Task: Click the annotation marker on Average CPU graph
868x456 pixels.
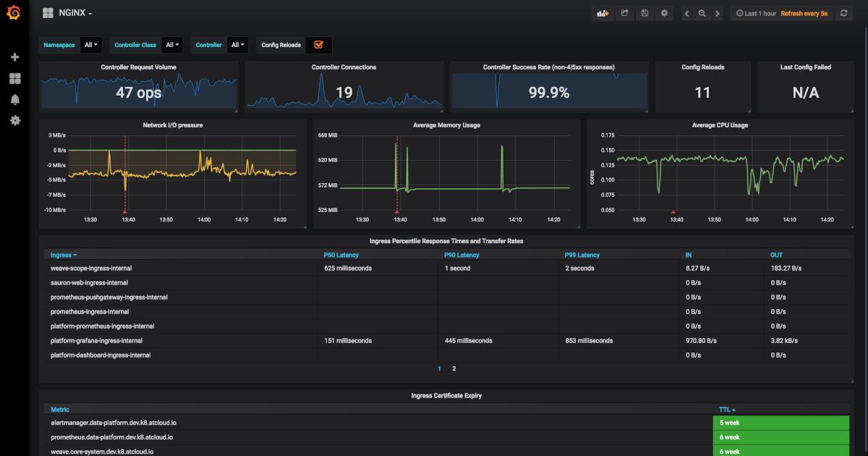Action: tap(673, 212)
